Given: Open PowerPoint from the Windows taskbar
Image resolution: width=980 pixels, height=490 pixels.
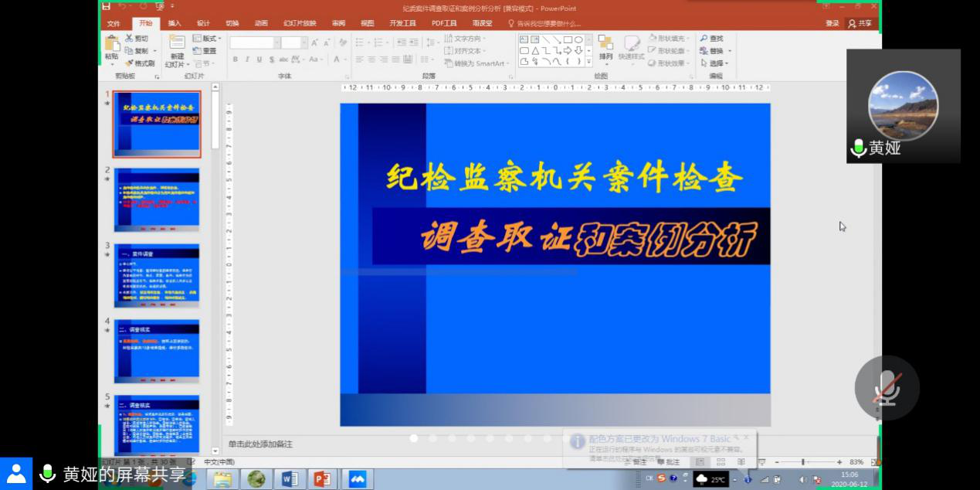Looking at the screenshot, I should coord(321,479).
